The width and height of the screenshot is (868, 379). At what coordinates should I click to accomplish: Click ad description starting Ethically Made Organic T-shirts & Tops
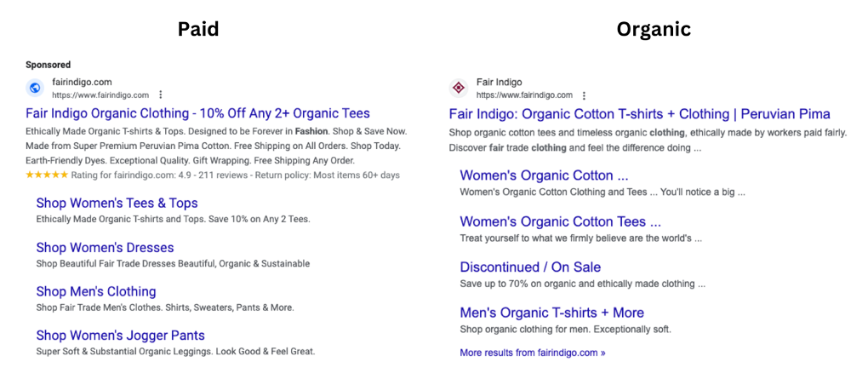coord(216,132)
